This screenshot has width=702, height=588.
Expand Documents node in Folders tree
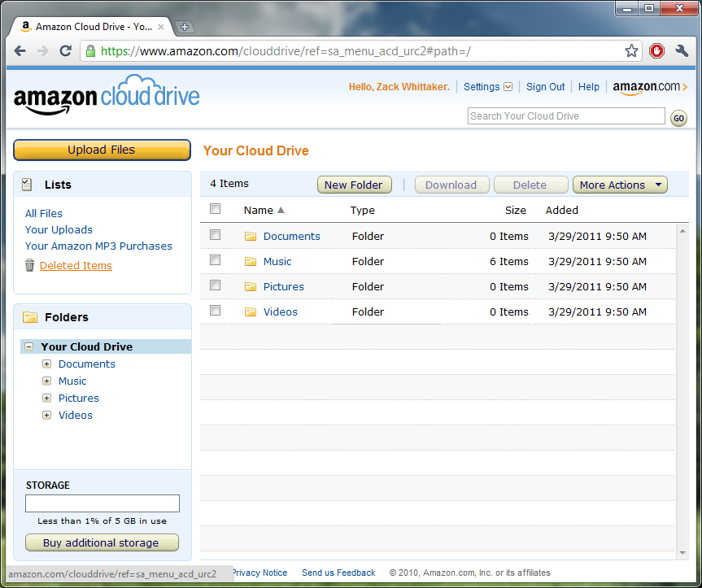coord(46,364)
